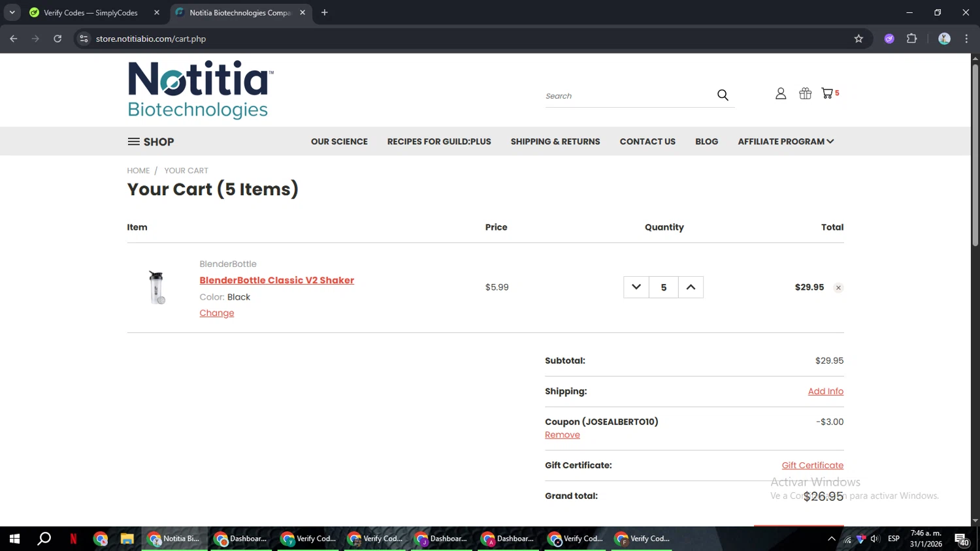Open RECIPES FOR GUILD:PLUS page
The image size is (980, 551).
(439, 142)
